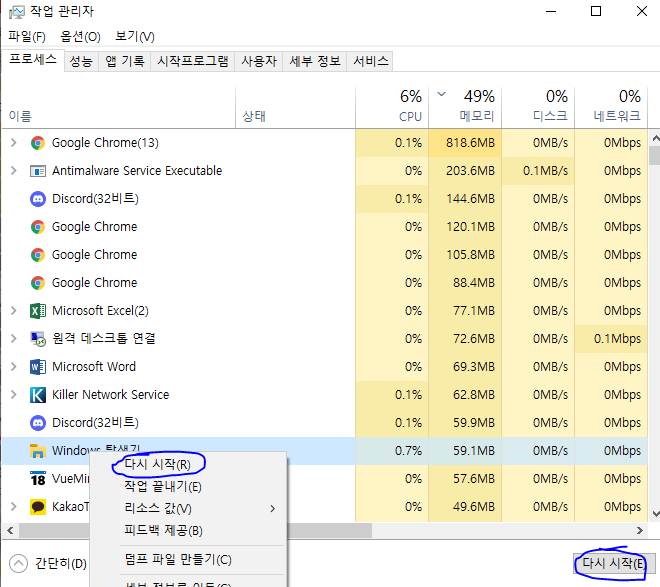Click the 0.1MB/s disk value for Antimalware
Screen dimensions: 660x587
tap(546, 171)
